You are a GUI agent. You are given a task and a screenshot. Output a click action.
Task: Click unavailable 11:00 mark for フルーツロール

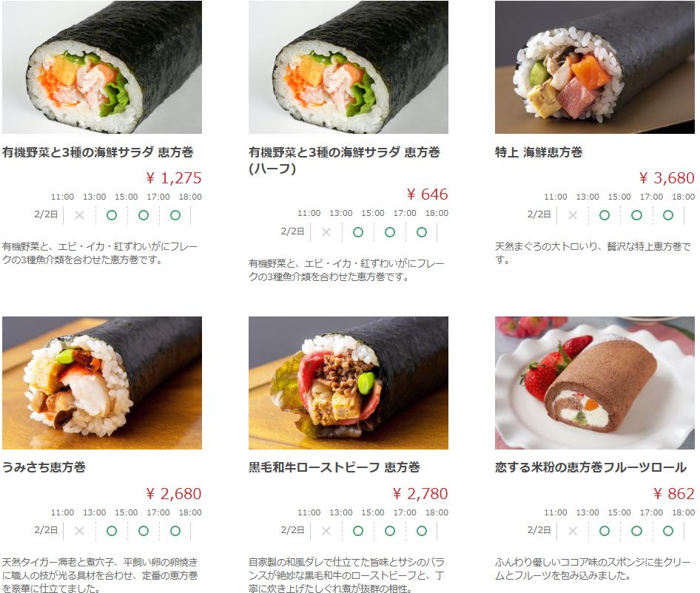click(x=573, y=531)
